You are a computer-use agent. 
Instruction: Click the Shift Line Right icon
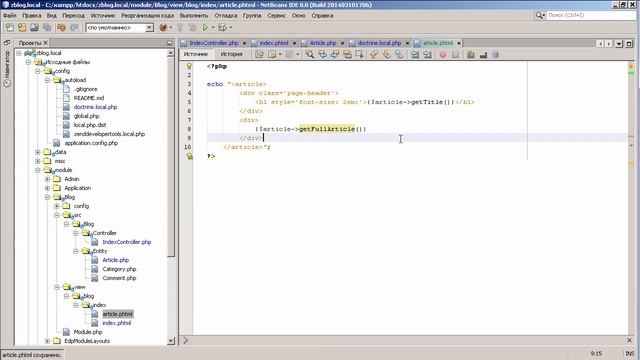click(427, 54)
